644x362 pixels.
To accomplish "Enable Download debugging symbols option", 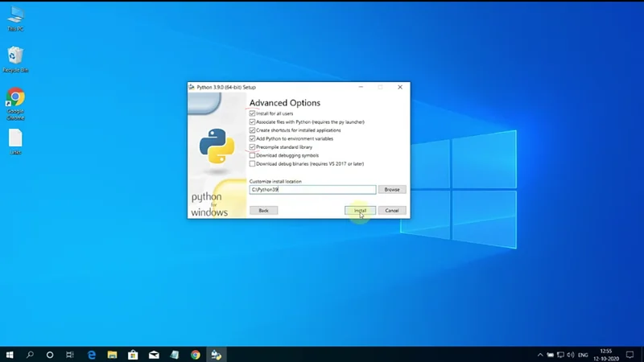I will 253,155.
